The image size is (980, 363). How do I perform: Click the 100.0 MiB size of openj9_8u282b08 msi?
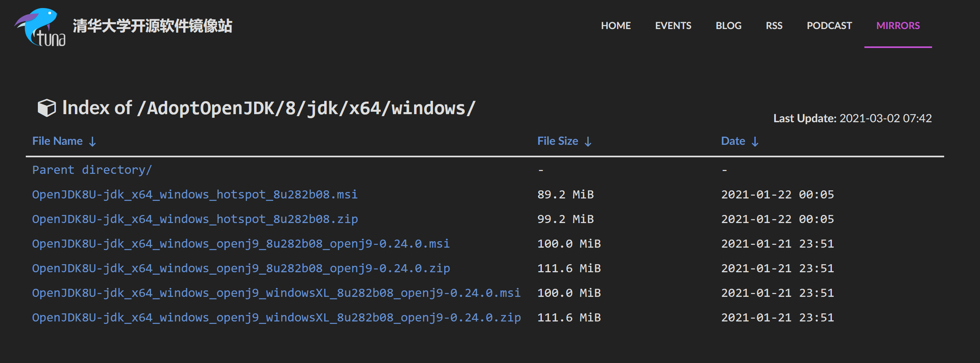click(x=569, y=244)
